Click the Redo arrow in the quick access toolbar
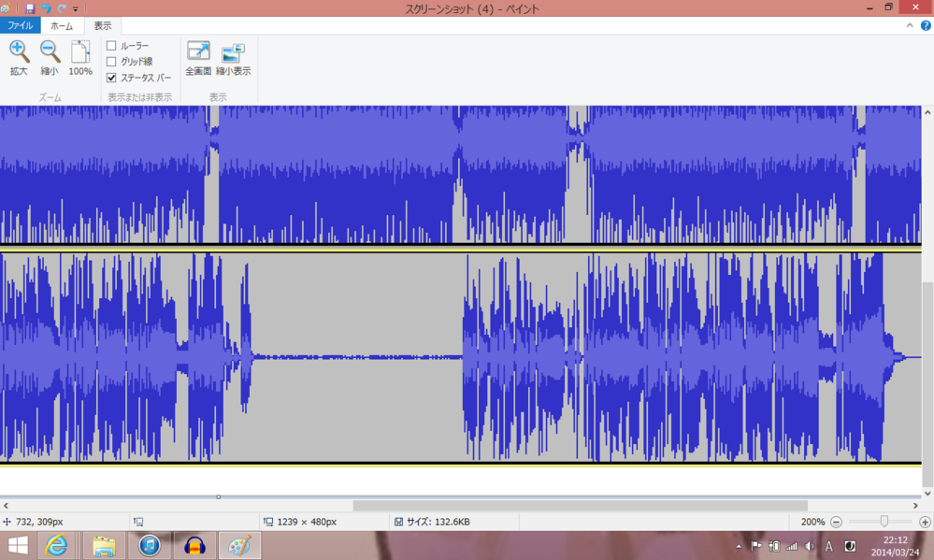 tap(62, 8)
